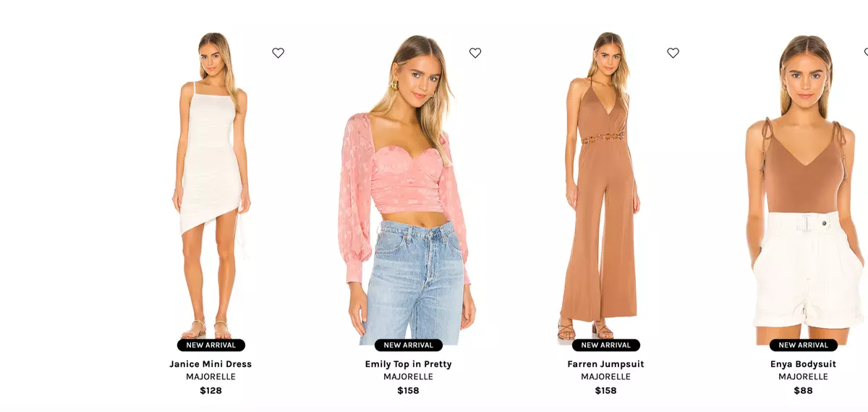The image size is (868, 412).
Task: Open MAJORELLE brand link under Farren Jumpsuit
Action: click(605, 377)
